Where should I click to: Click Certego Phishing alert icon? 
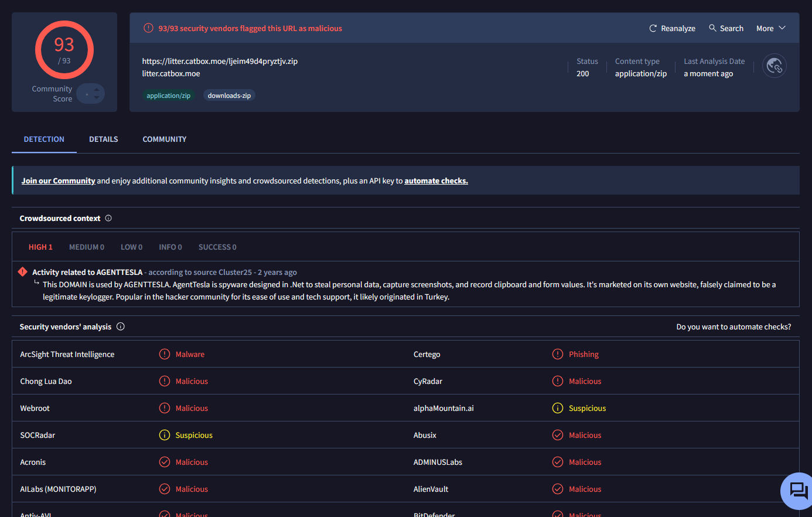pyautogui.click(x=558, y=354)
